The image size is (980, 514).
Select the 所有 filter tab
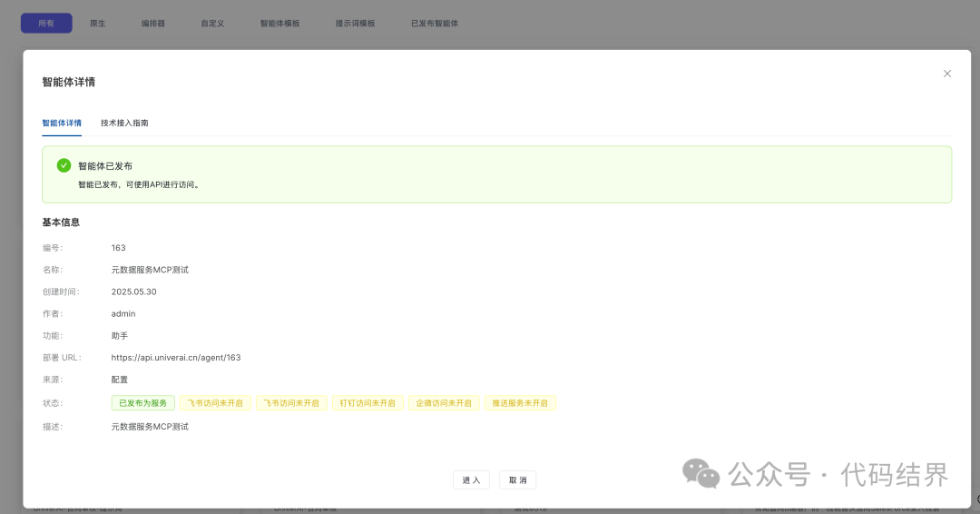46,24
